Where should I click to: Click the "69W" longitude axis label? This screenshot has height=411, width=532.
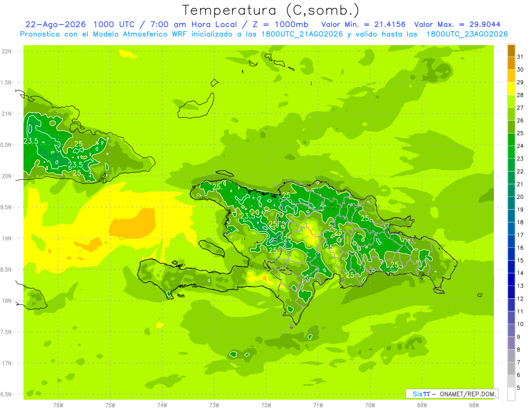[x=422, y=405]
